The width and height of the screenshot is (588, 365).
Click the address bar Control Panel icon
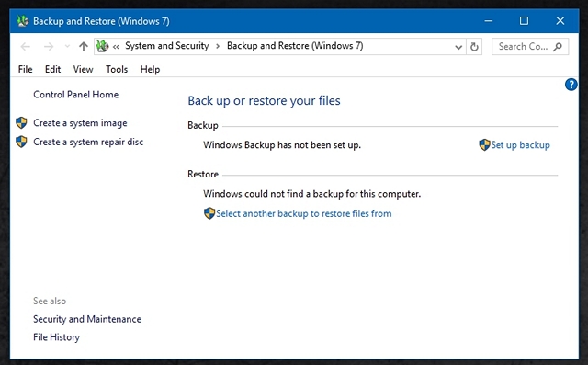pyautogui.click(x=102, y=46)
